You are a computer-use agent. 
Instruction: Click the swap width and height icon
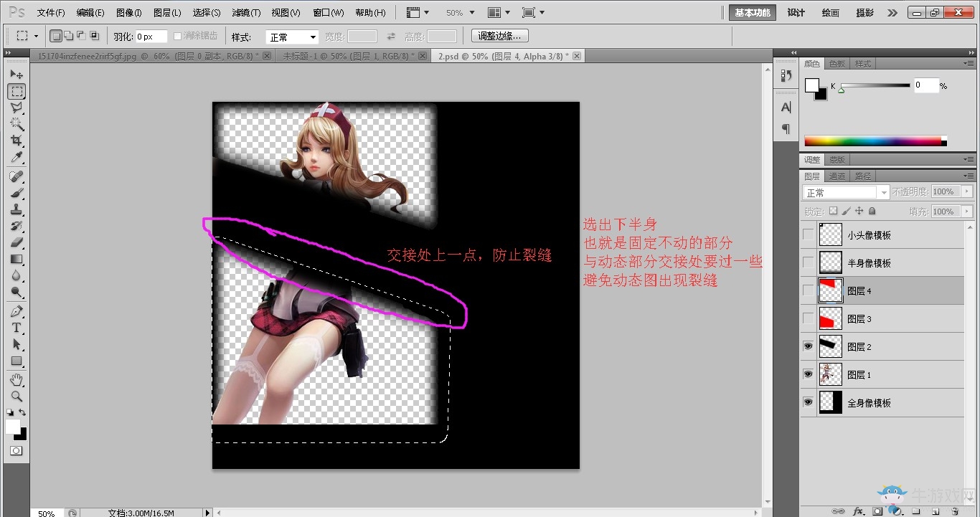click(391, 36)
